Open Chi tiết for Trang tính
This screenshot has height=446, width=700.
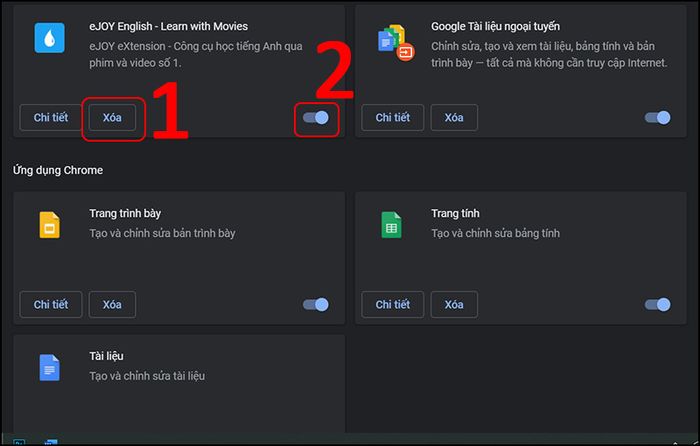[x=392, y=304]
